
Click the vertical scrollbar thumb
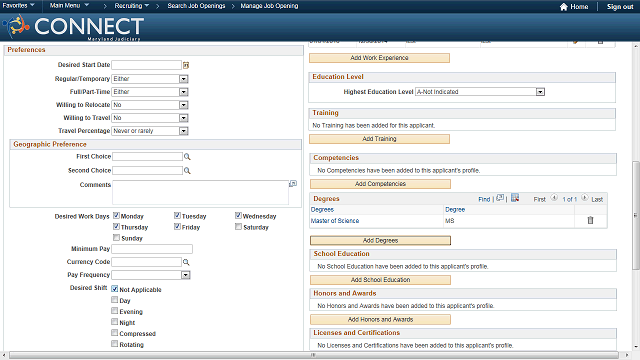point(636,215)
